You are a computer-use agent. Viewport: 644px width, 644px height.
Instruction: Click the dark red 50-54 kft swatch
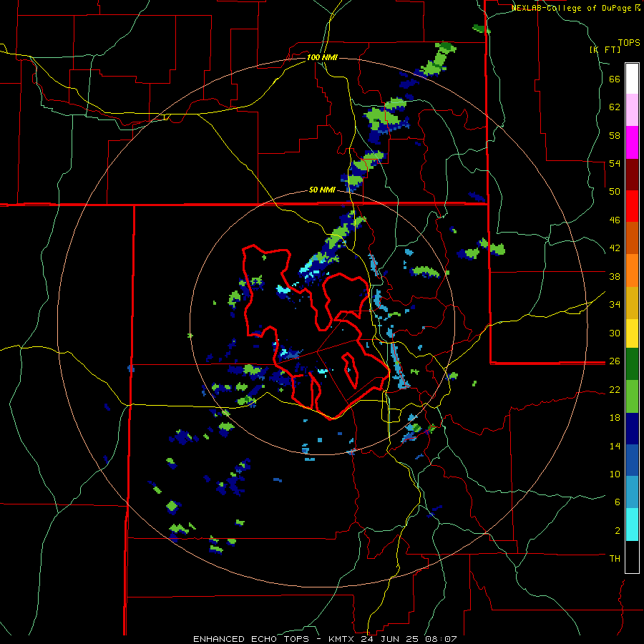(632, 175)
